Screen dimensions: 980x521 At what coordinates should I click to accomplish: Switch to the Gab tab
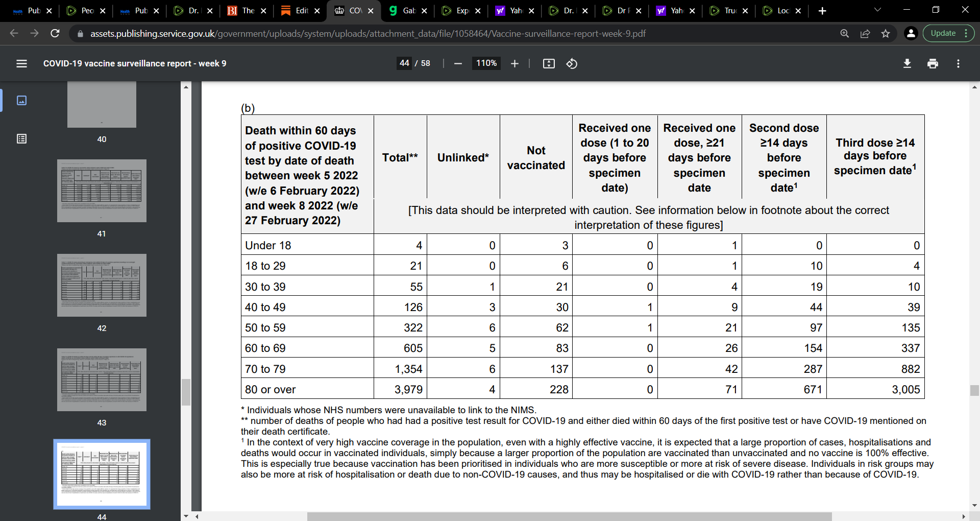click(407, 11)
